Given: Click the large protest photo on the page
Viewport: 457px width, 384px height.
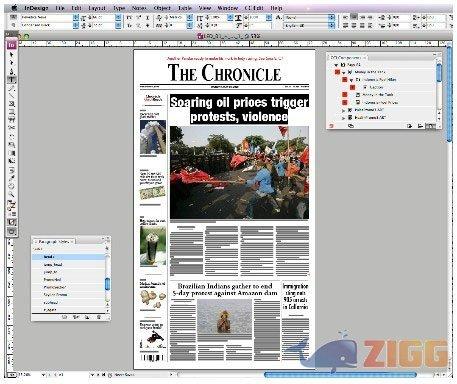Looking at the screenshot, I should [239, 172].
